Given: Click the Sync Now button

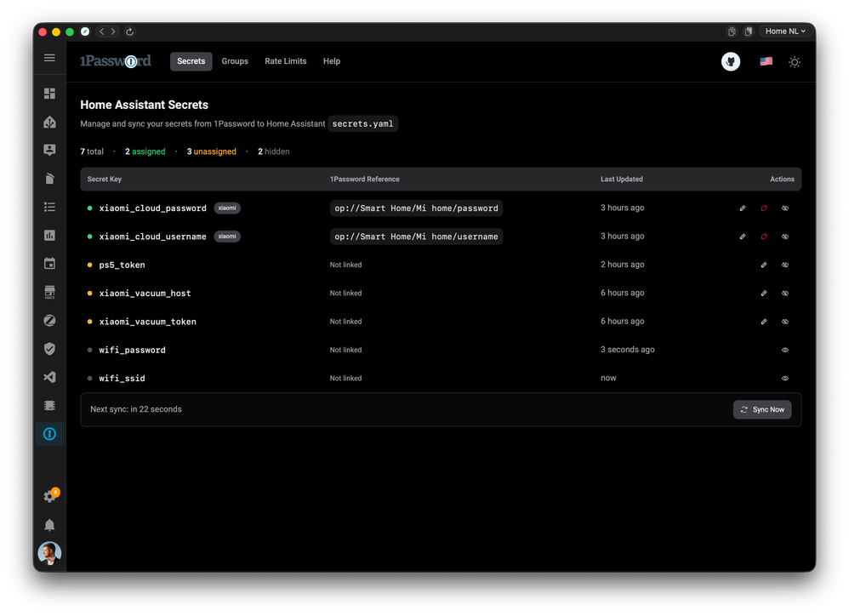Looking at the screenshot, I should [762, 409].
